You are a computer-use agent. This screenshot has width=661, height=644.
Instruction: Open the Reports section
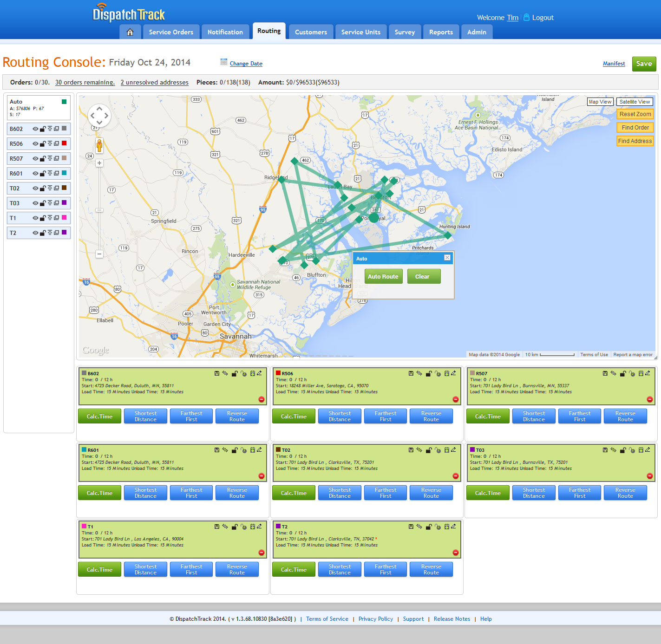coord(440,32)
